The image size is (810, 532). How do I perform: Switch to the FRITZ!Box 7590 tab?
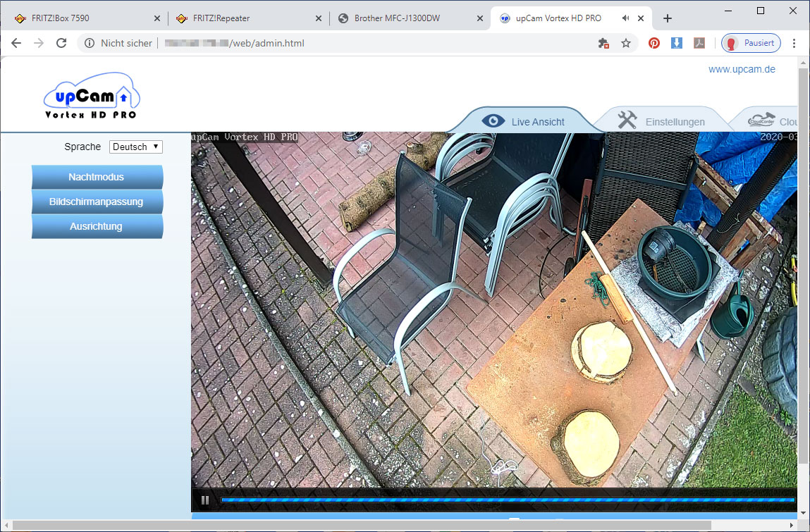(85, 18)
